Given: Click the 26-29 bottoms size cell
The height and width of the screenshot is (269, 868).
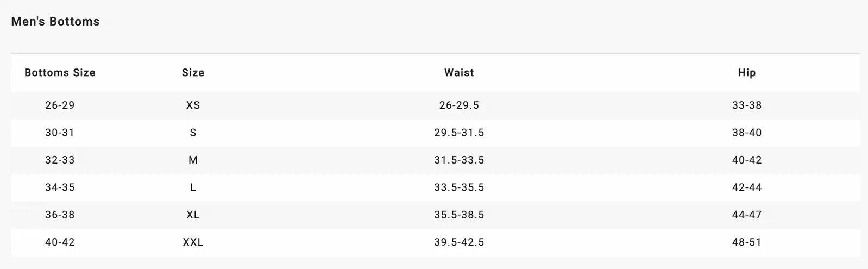Looking at the screenshot, I should (x=60, y=105).
